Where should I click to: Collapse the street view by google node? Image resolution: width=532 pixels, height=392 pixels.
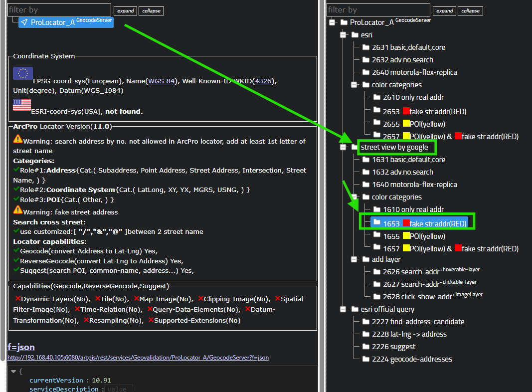pos(343,147)
